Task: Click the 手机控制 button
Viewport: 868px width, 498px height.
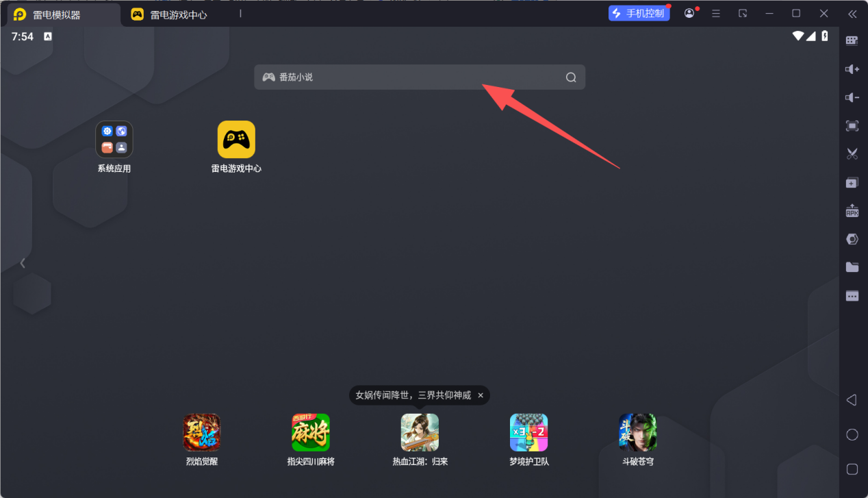Action: pos(639,13)
